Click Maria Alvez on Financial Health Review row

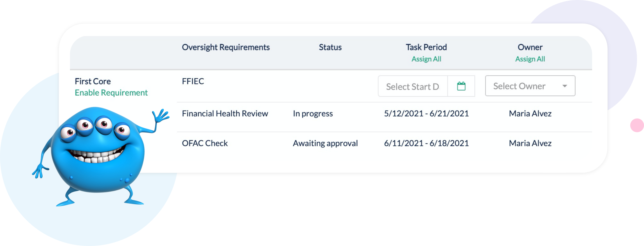point(530,114)
